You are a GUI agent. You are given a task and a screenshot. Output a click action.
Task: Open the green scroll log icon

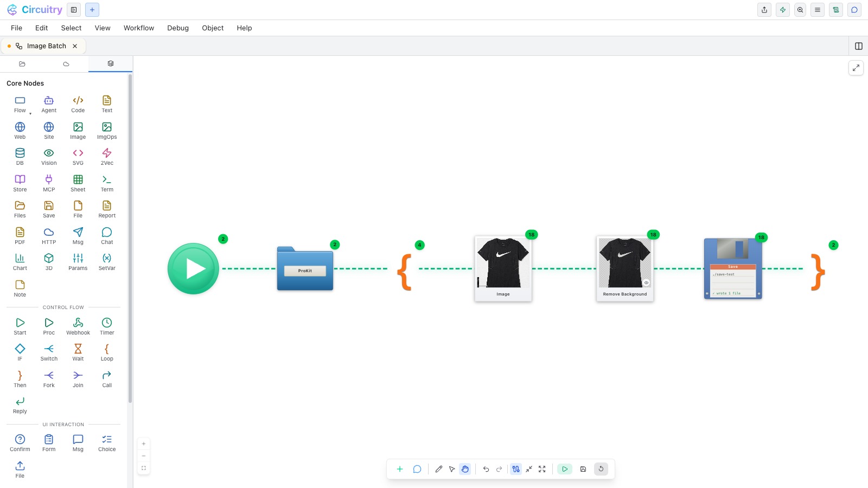pos(836,10)
